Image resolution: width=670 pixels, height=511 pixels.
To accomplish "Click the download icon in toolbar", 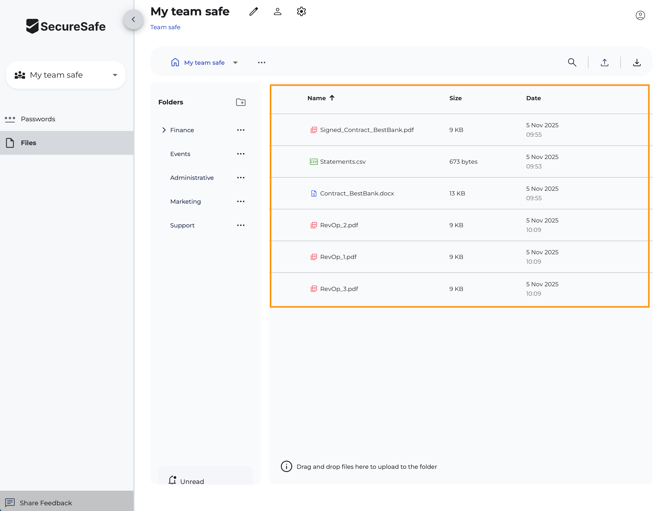I will [636, 63].
